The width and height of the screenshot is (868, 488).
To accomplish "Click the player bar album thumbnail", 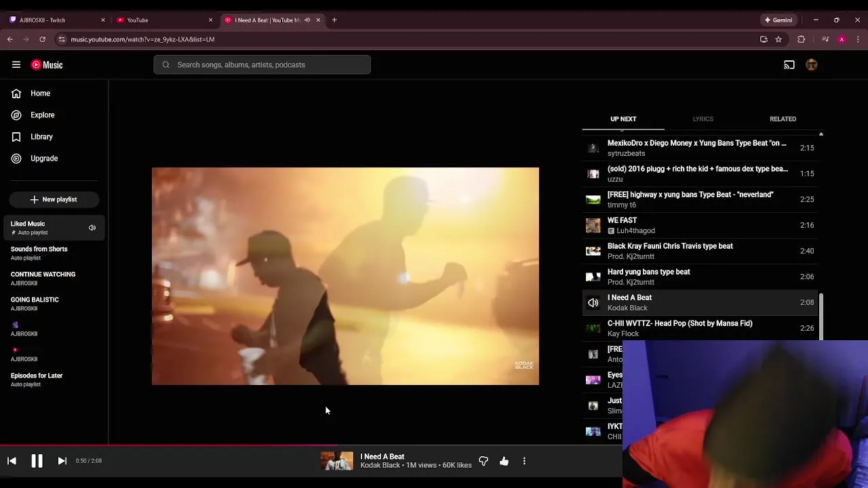I will pyautogui.click(x=337, y=461).
